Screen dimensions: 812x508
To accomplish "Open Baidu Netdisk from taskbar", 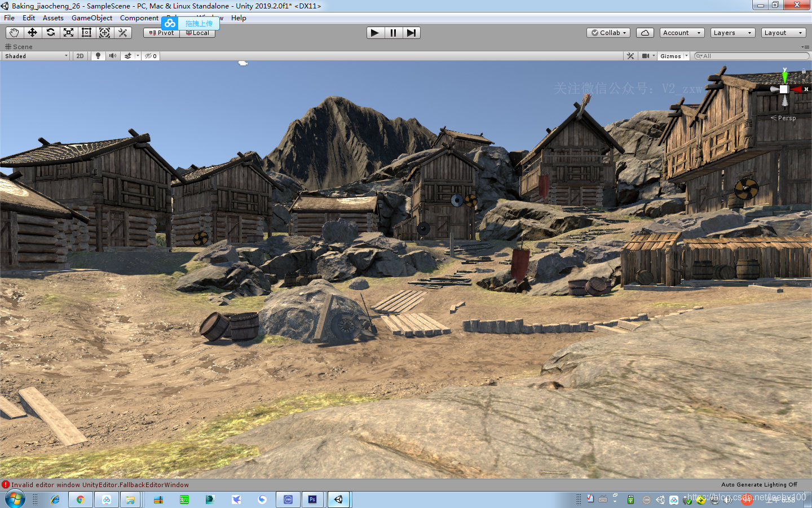I will (106, 500).
